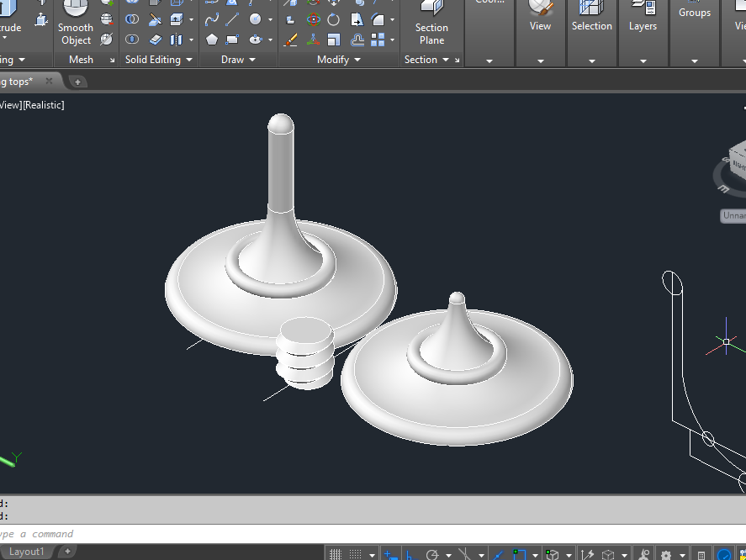This screenshot has width=746, height=560.
Task: Expand the Draw panel
Action: click(x=238, y=60)
